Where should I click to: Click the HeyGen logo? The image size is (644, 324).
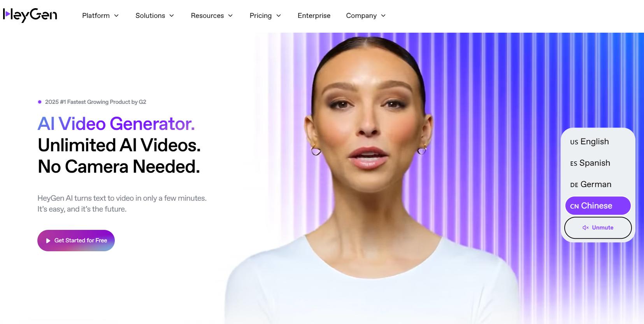coord(30,15)
